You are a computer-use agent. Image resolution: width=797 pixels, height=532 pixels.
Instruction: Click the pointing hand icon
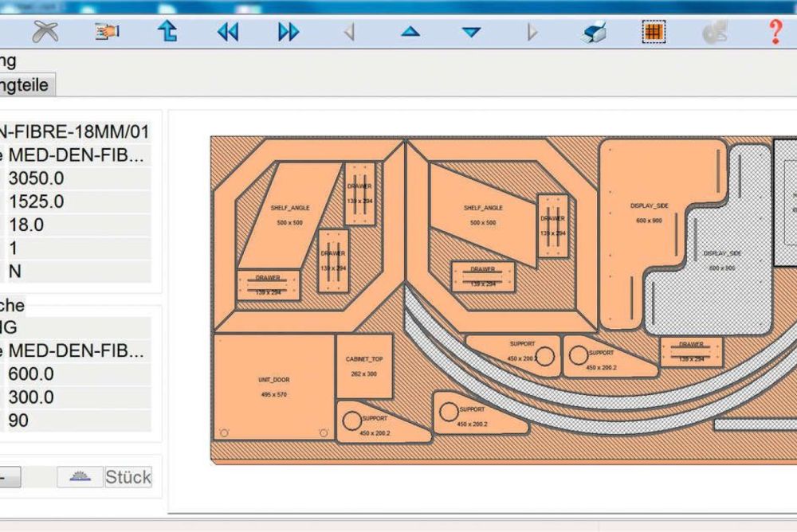(x=107, y=32)
